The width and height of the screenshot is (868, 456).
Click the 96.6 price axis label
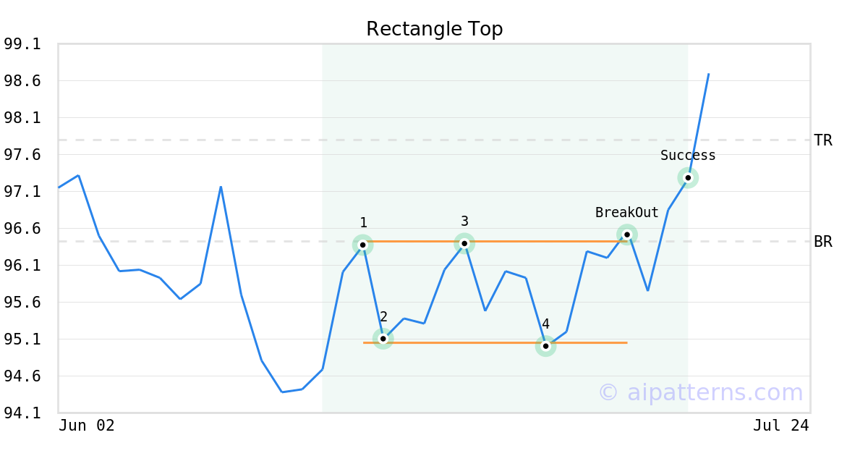coord(22,229)
